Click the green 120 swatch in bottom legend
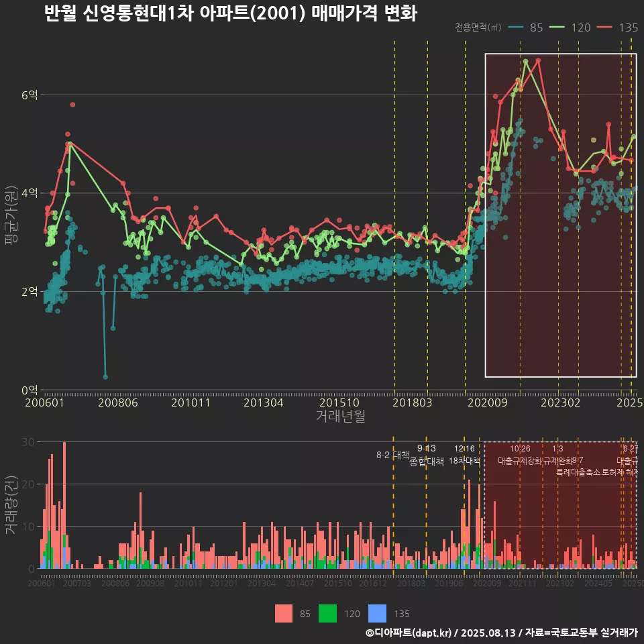Screen dimensions: 644x644 [327, 614]
